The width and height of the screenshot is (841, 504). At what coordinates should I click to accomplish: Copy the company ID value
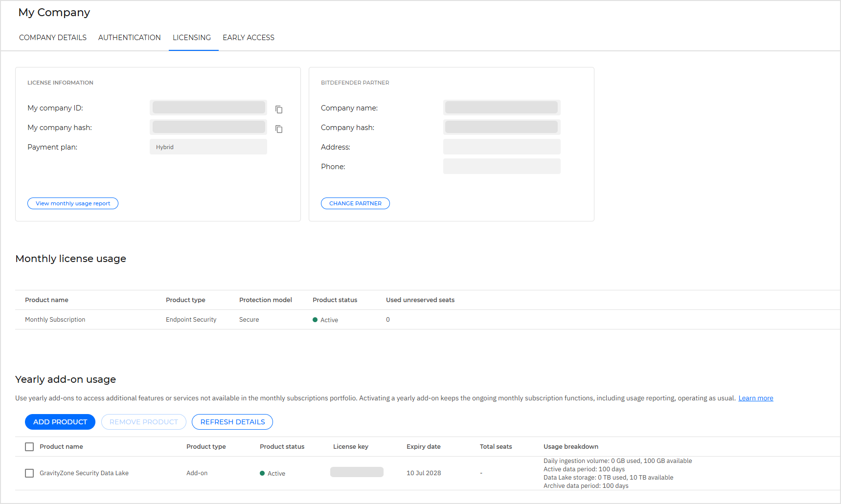pos(279,110)
